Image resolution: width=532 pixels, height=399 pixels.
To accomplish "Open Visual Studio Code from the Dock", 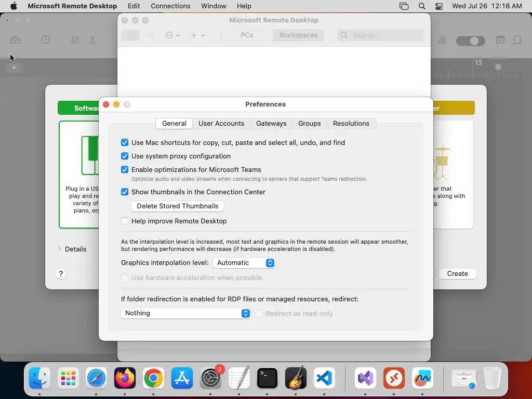I will pyautogui.click(x=324, y=378).
